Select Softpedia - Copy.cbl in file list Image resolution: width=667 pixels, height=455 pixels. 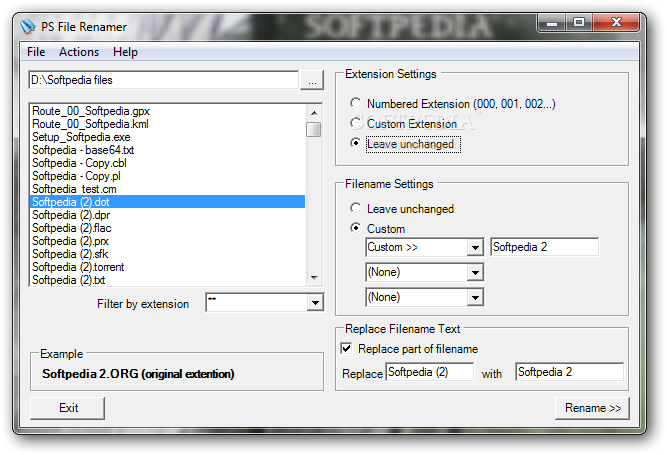tap(168, 163)
